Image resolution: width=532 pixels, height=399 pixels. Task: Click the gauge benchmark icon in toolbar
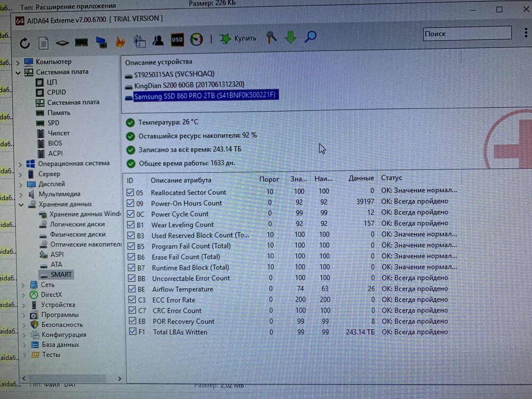tap(196, 39)
